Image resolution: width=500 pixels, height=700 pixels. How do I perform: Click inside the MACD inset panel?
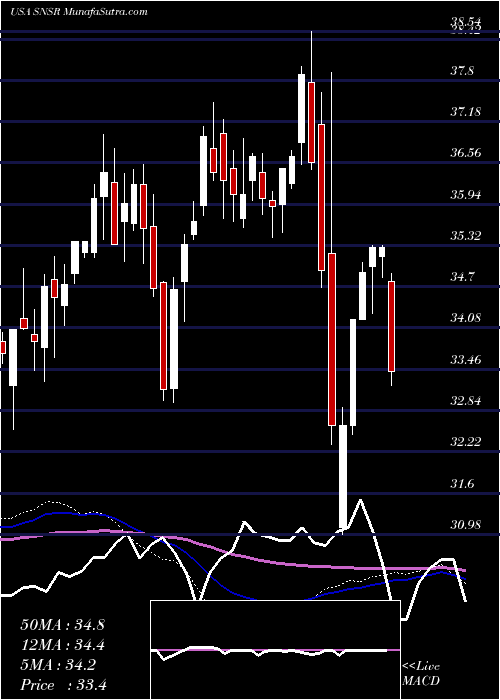click(275, 650)
